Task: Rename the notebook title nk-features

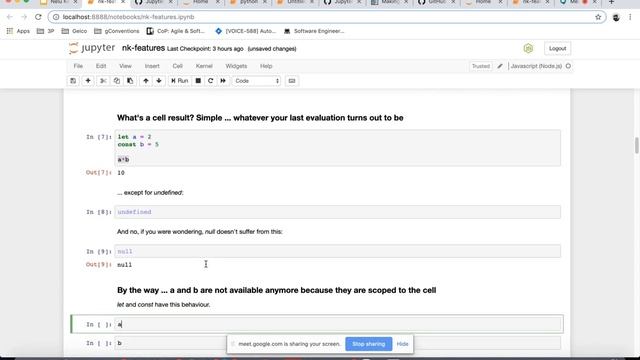Action: [143, 48]
